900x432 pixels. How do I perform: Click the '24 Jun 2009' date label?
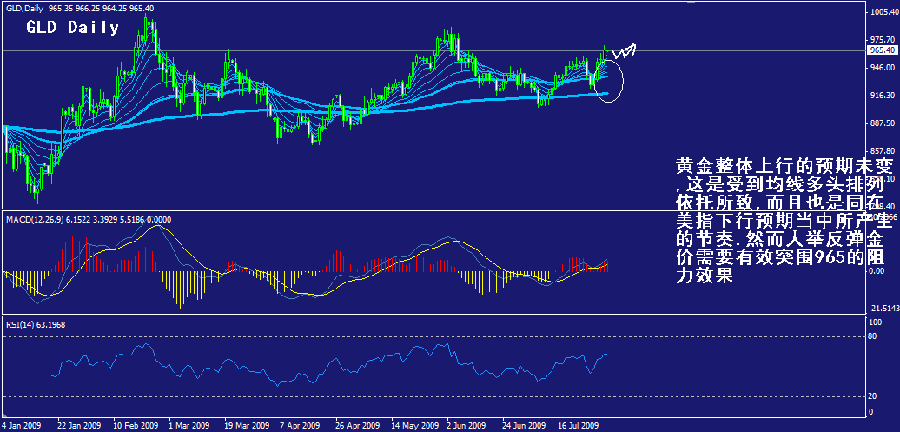524,426
